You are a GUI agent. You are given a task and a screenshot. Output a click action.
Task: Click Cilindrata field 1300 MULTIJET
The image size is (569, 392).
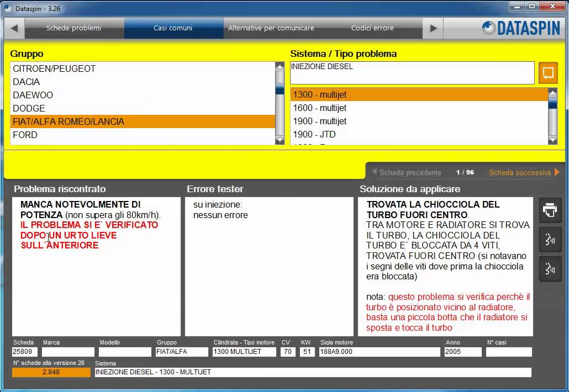(x=244, y=352)
